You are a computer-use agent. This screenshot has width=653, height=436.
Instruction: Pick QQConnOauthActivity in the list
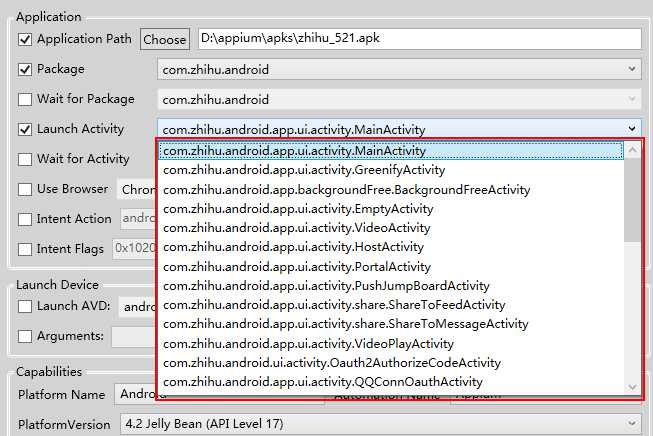coord(391,382)
